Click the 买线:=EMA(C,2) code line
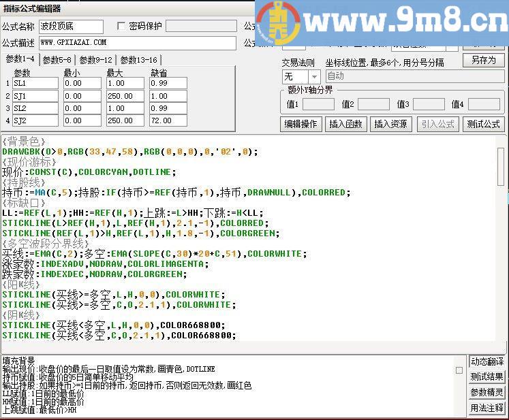509x420 pixels. point(154,254)
